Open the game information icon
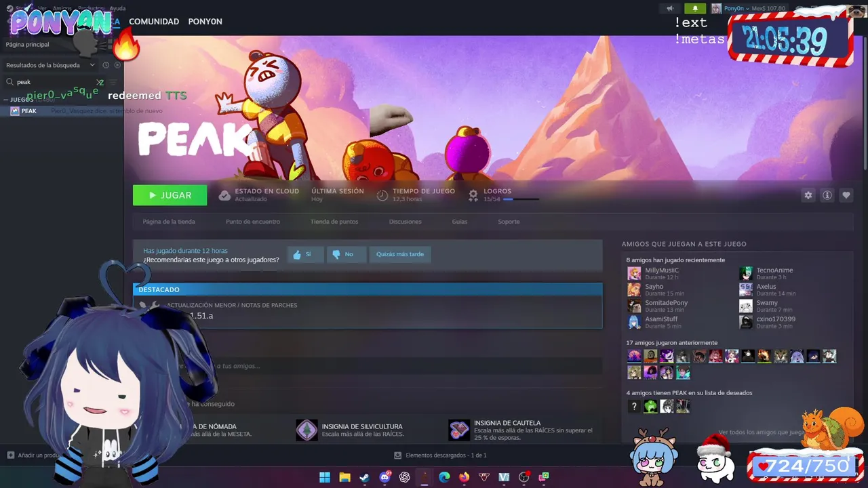 [827, 195]
